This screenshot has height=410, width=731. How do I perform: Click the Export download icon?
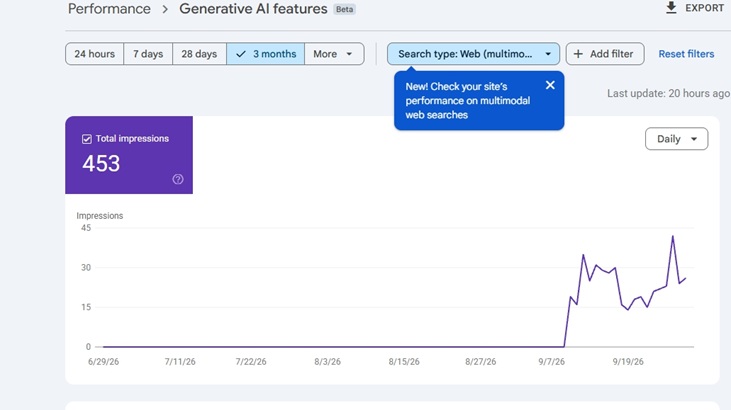coord(671,7)
